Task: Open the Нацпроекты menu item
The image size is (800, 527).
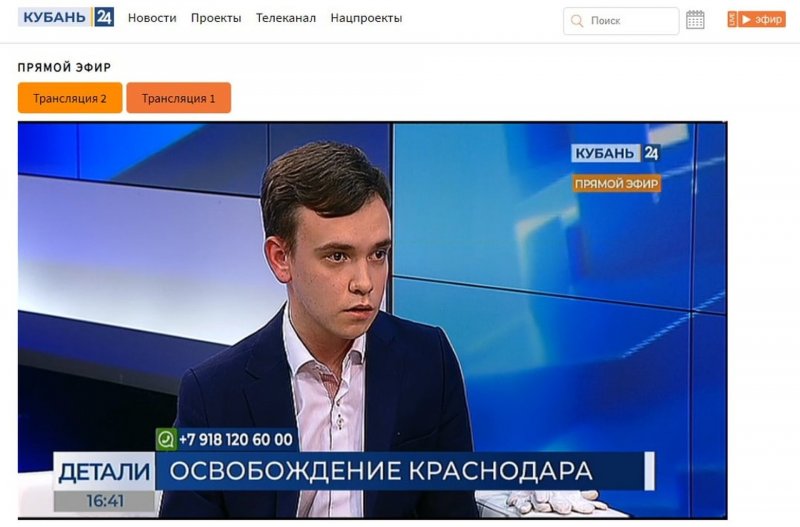Action: point(366,18)
